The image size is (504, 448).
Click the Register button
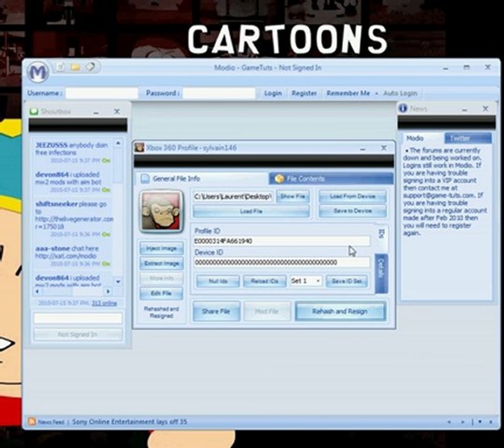304,93
